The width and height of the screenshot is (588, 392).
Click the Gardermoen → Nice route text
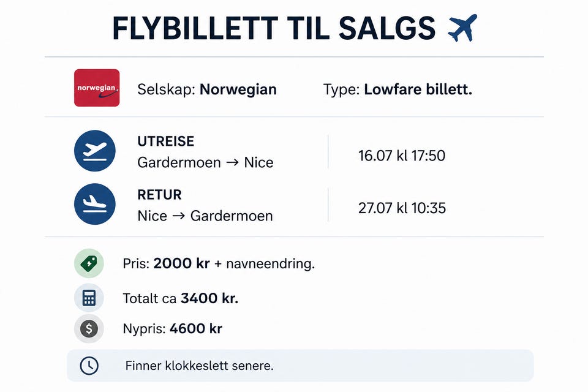point(206,162)
